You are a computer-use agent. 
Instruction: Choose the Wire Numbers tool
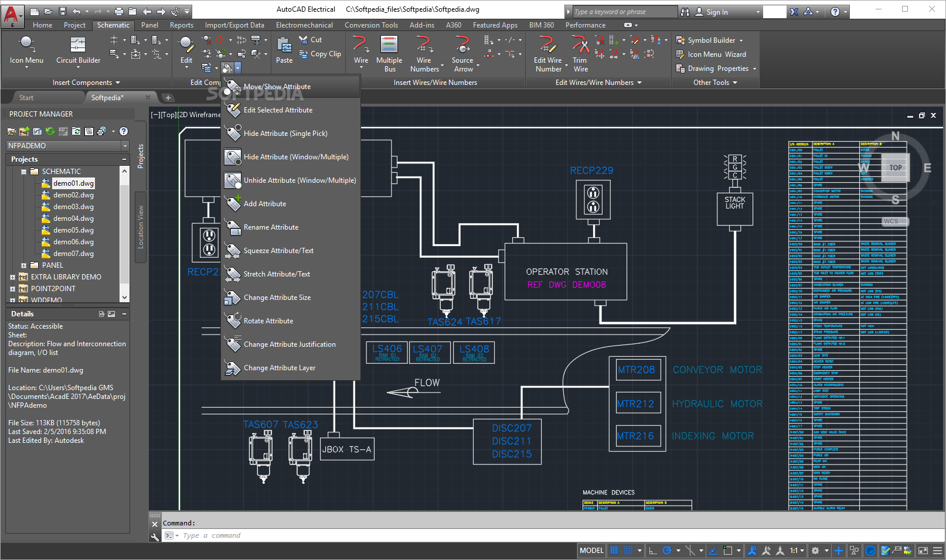pyautogui.click(x=424, y=54)
